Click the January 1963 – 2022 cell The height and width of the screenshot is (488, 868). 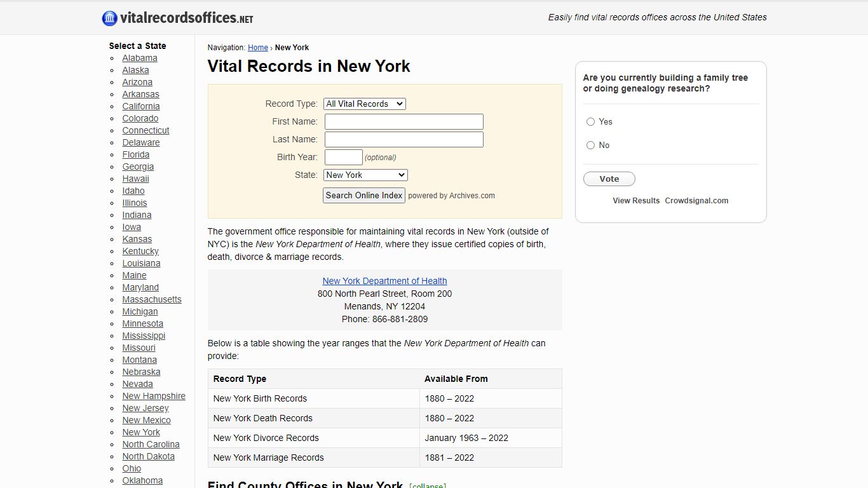(x=491, y=438)
